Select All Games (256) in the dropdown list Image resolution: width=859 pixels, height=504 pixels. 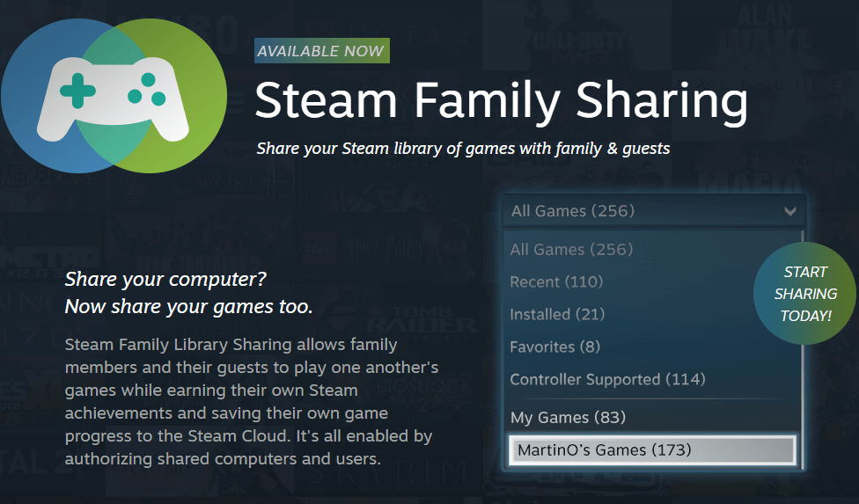click(571, 250)
